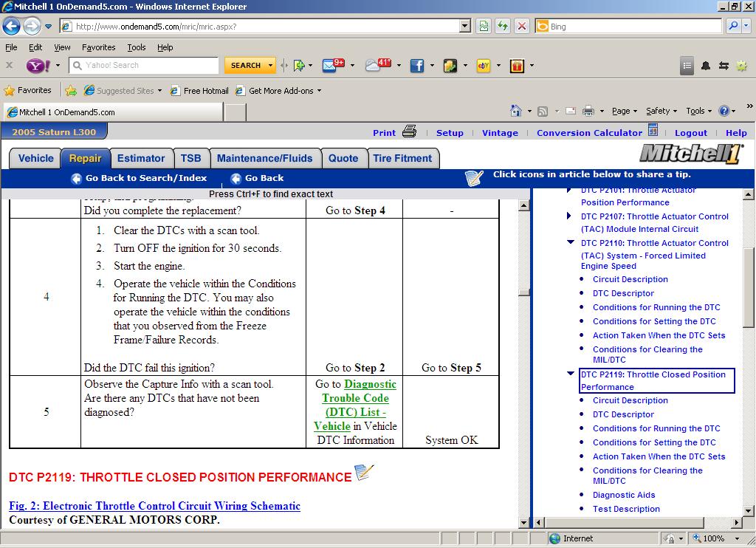This screenshot has height=548, width=756.
Task: Open the Free Hotmail favorites link
Action: [x=199, y=91]
